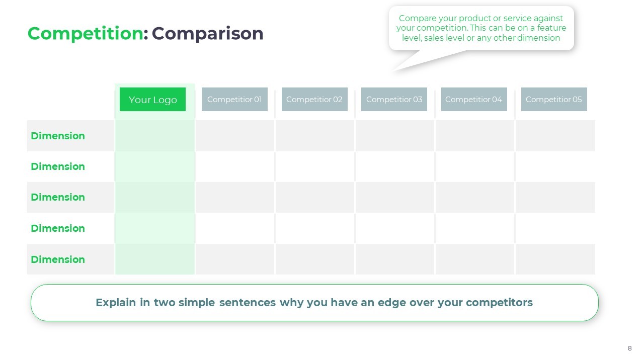
Task: Click the second Dimension row label
Action: (58, 166)
